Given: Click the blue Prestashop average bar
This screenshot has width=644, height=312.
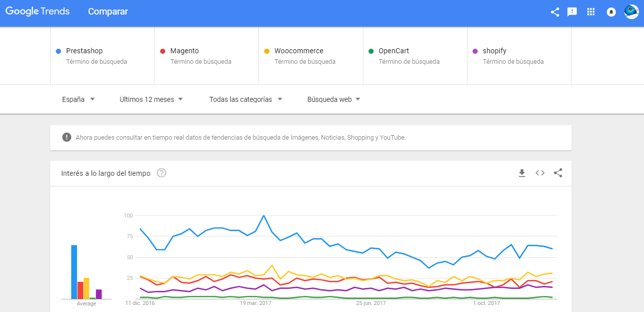Looking at the screenshot, I should (74, 271).
